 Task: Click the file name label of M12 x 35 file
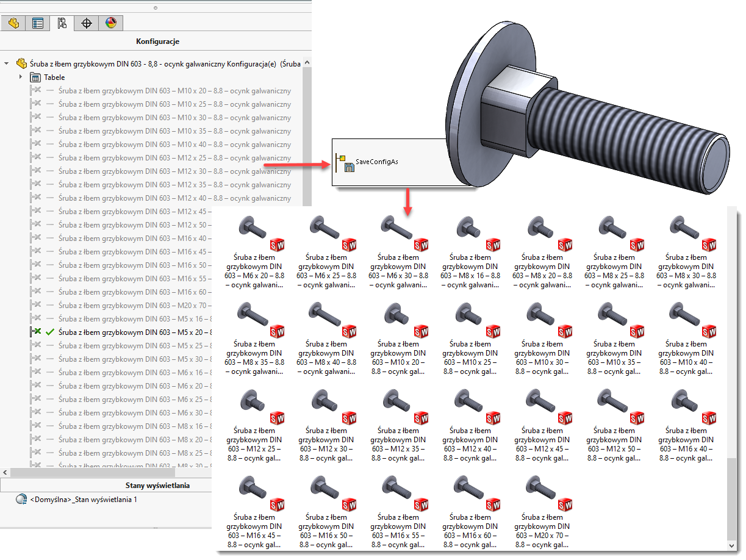[x=398, y=444]
